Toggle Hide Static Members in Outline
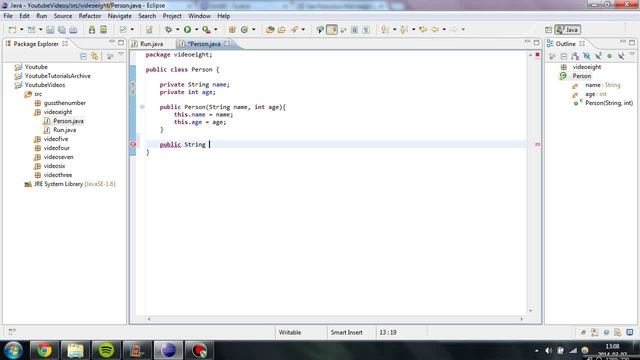The height and width of the screenshot is (360, 640). (x=598, y=56)
